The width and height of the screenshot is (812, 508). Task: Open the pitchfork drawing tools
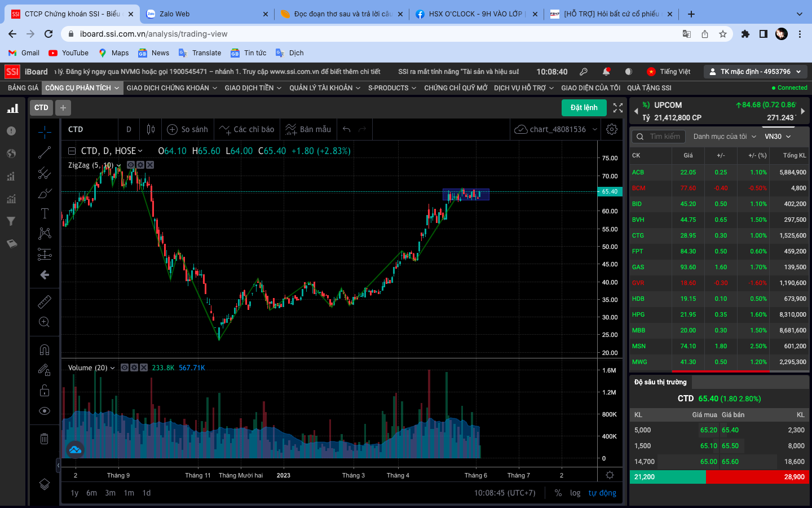(x=45, y=173)
